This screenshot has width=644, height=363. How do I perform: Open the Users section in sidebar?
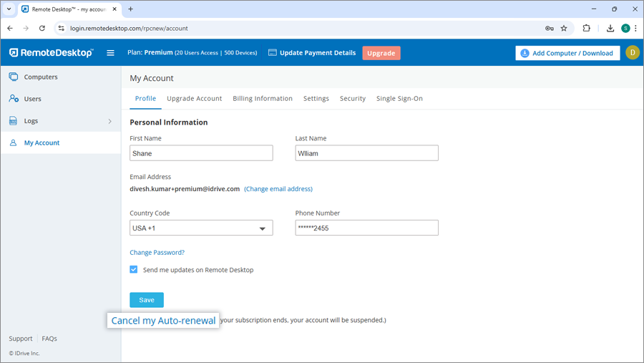pyautogui.click(x=32, y=99)
